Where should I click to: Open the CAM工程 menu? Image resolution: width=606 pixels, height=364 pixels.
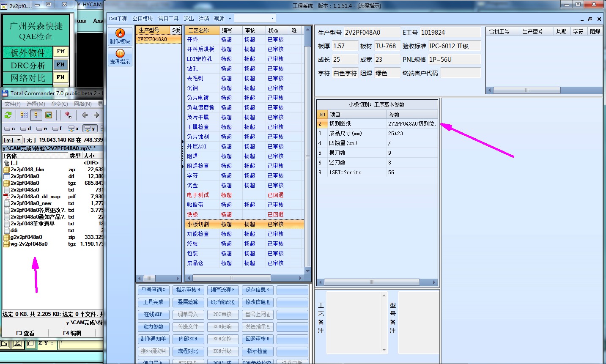pos(118,19)
